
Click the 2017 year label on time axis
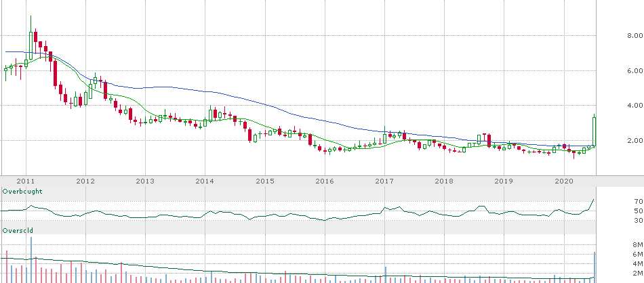point(385,181)
